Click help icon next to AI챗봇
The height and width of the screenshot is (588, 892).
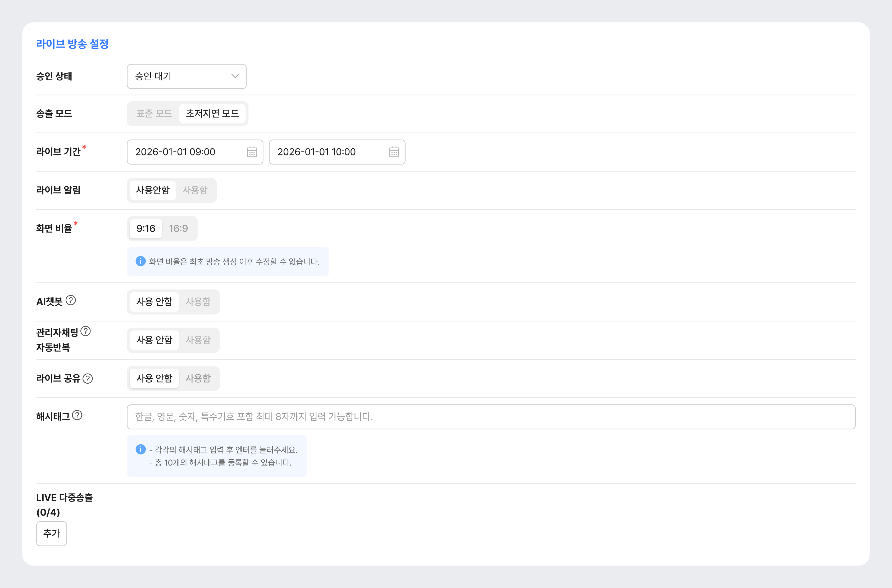[71, 300]
